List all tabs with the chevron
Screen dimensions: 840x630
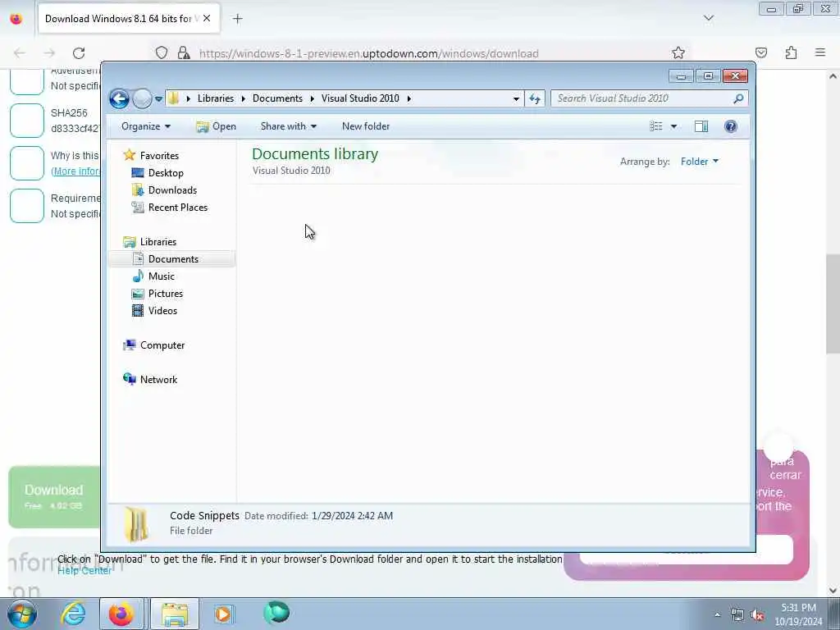pos(709,18)
